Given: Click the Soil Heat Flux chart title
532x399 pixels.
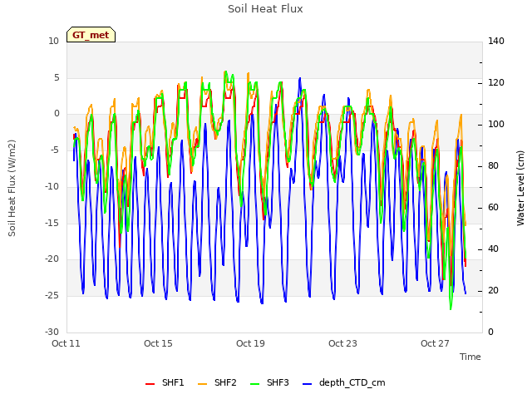Looking at the screenshot, I should [265, 9].
